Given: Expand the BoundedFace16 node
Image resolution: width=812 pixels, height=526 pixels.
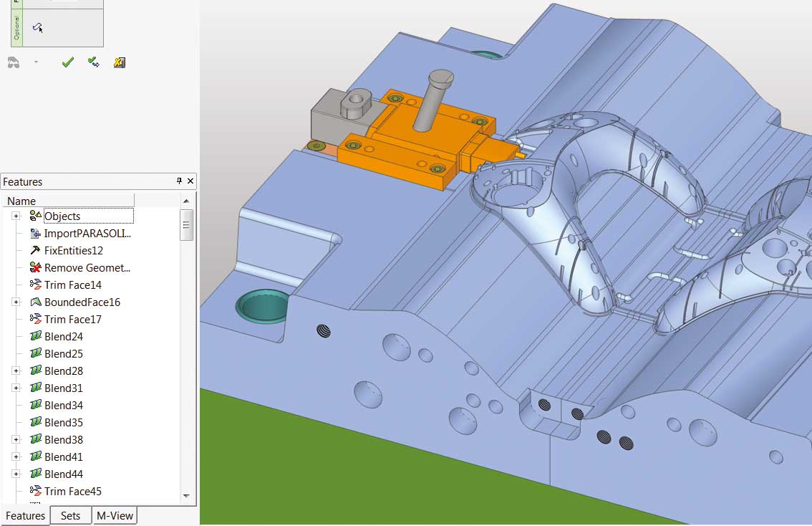Looking at the screenshot, I should pos(16,302).
